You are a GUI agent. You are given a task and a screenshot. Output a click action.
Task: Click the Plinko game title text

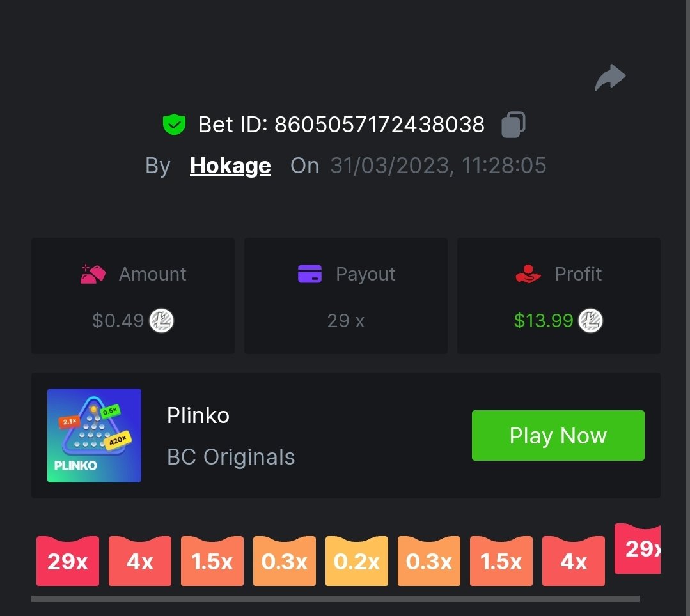click(198, 415)
